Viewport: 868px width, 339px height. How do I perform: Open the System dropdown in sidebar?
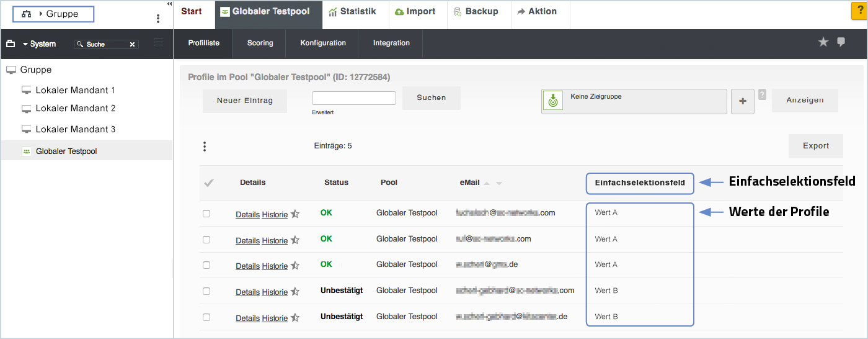pyautogui.click(x=38, y=44)
